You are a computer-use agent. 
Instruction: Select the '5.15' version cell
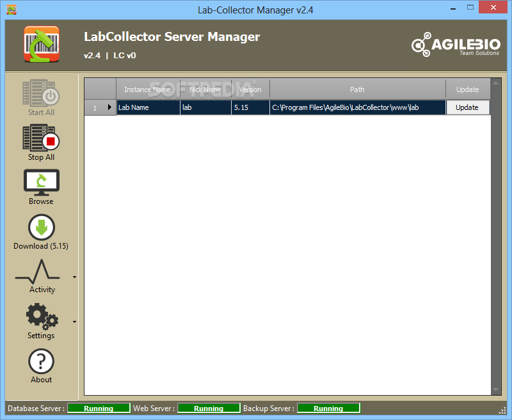[250, 107]
